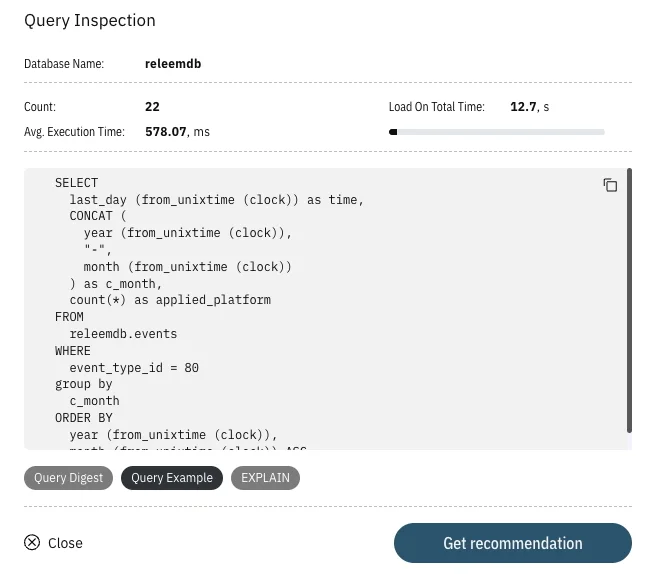The image size is (652, 574).
Task: Click the CONCAT ( line
Action: pos(98,216)
